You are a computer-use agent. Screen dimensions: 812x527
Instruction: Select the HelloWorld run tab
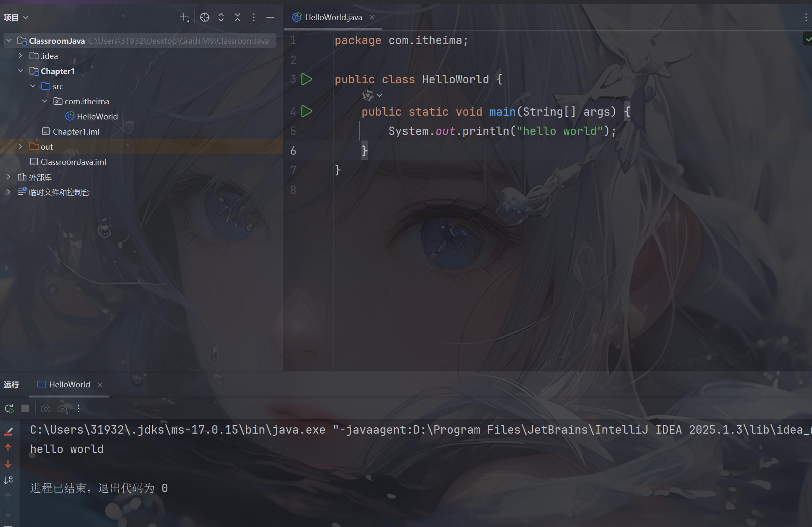click(69, 384)
